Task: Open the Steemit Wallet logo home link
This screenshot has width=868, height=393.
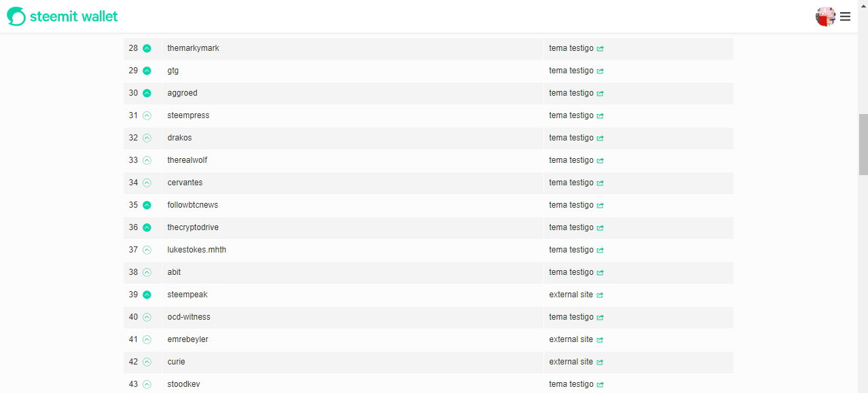Action: [x=62, y=16]
